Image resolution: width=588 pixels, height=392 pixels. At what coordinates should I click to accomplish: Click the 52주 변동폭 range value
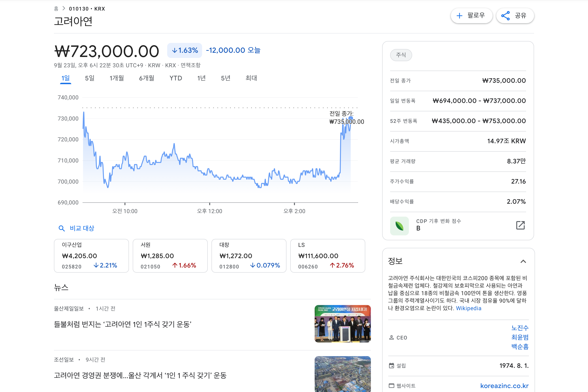[479, 121]
